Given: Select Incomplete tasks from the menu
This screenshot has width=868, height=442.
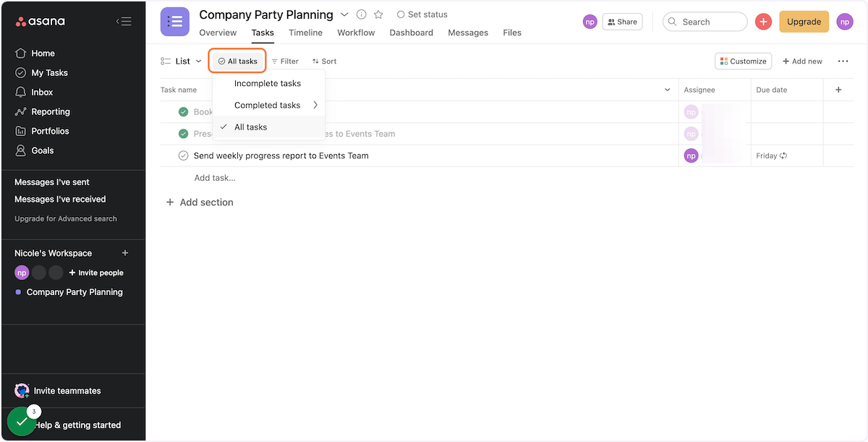Looking at the screenshot, I should click(x=268, y=83).
